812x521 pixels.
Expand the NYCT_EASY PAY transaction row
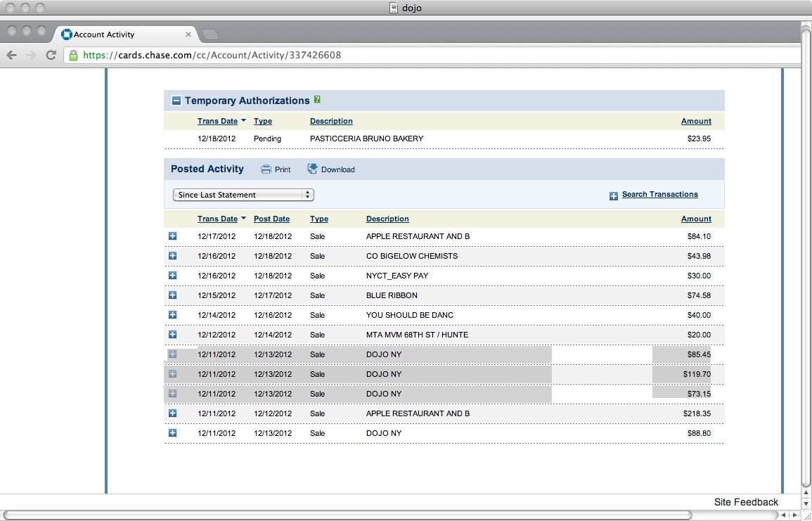(x=172, y=276)
